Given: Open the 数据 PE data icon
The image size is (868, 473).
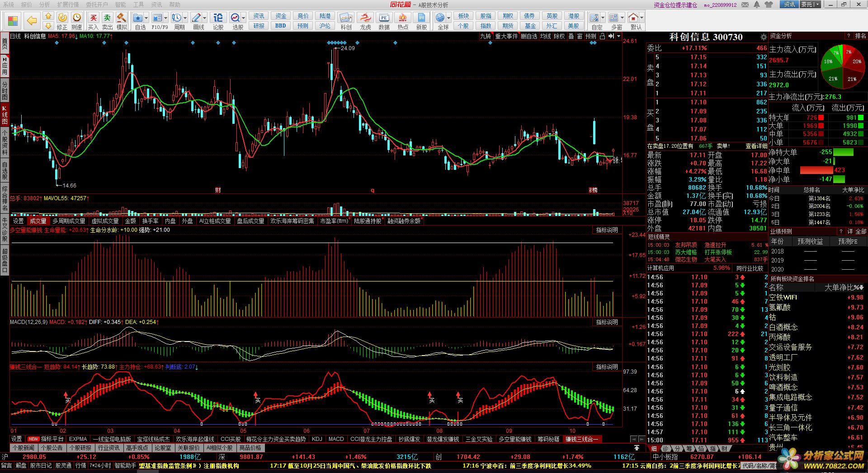Looking at the screenshot, I should pos(384,18).
